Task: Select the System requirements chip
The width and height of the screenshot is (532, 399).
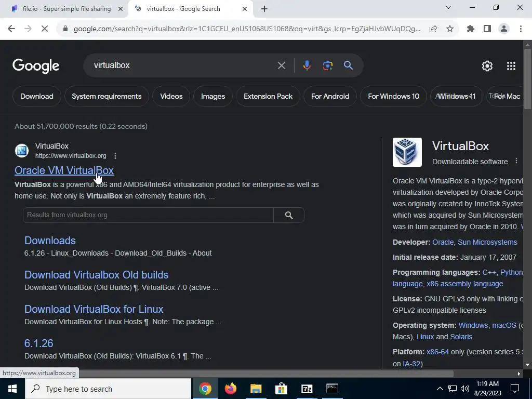Action: coord(107,96)
